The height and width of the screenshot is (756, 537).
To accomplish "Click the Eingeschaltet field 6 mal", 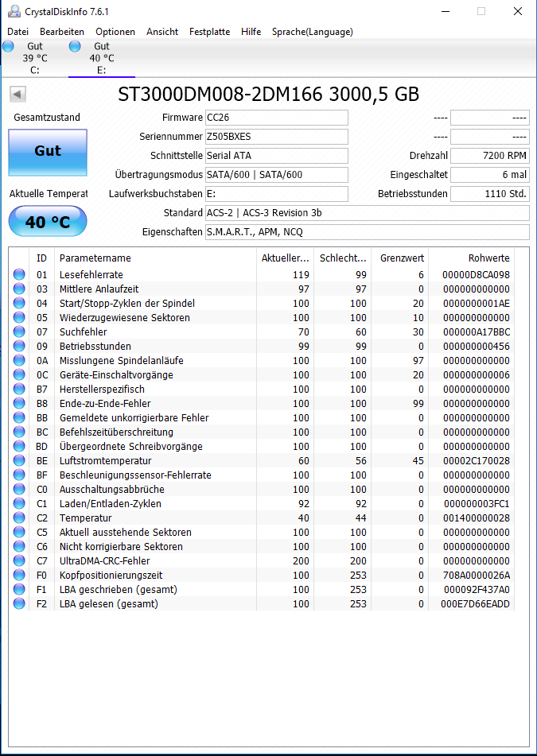I will pyautogui.click(x=490, y=175).
